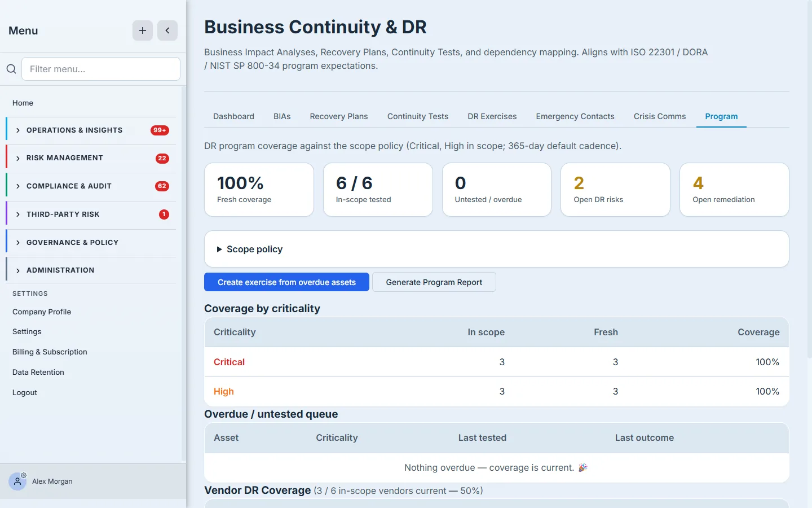Collapse the sidebar with the left chevron button
The width and height of the screenshot is (812, 508).
pyautogui.click(x=167, y=30)
